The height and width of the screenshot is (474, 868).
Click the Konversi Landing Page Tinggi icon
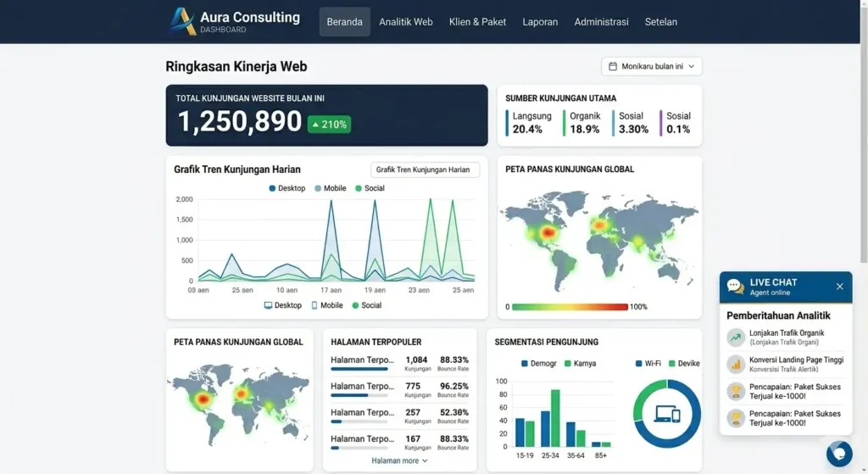(x=736, y=364)
